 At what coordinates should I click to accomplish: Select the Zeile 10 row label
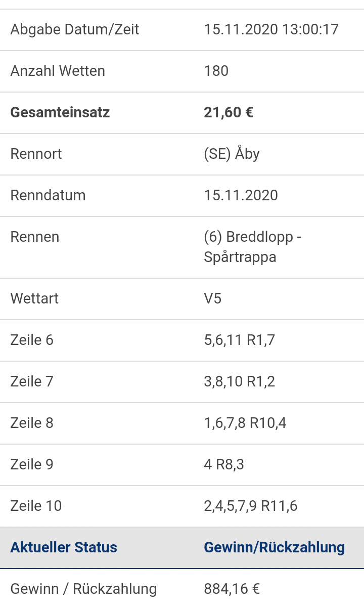(36, 506)
